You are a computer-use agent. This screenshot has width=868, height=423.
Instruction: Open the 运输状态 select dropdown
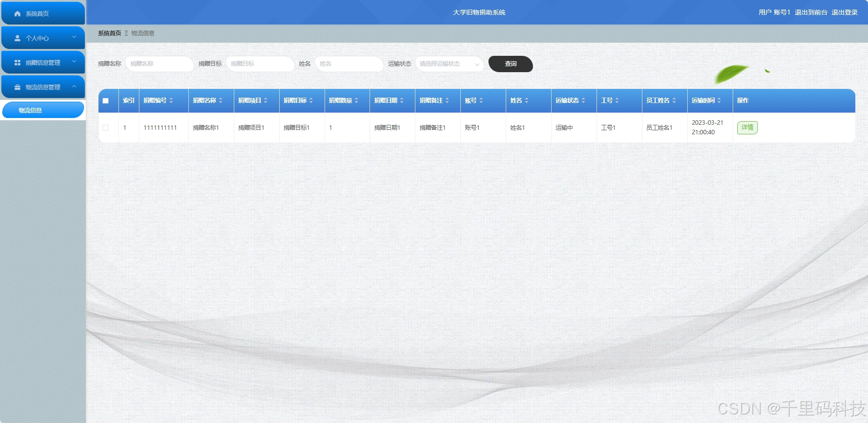[x=449, y=64]
